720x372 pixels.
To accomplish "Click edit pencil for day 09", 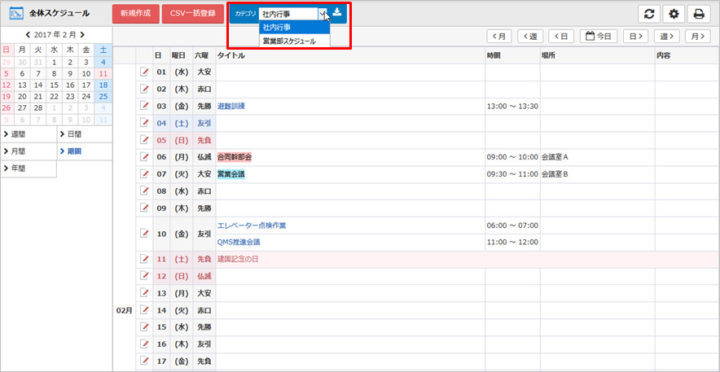I will click(144, 208).
